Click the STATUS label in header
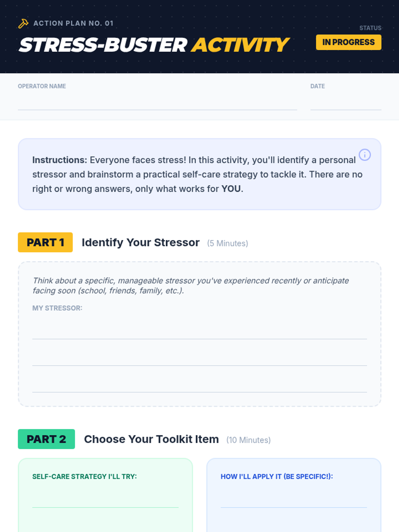 [x=370, y=28]
